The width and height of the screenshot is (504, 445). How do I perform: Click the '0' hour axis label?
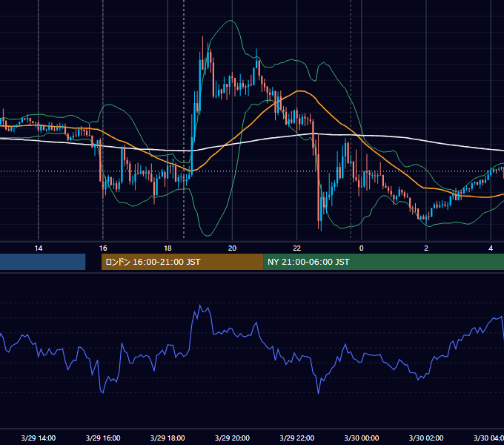pyautogui.click(x=361, y=248)
